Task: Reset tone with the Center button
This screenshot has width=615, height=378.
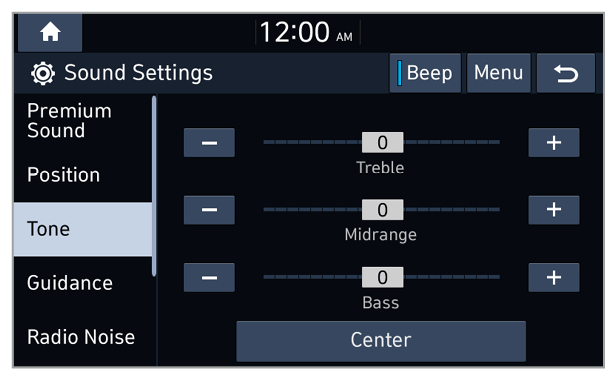Action: [x=381, y=341]
